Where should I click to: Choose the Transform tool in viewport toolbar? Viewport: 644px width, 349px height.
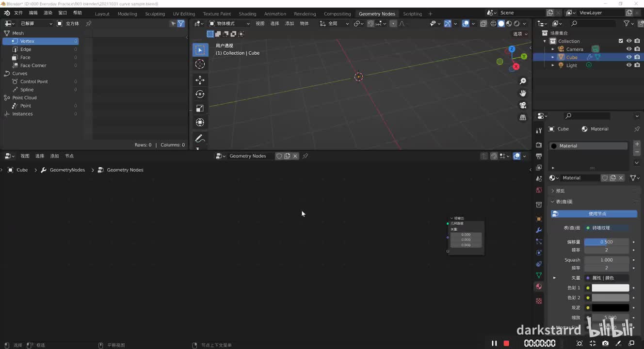click(x=200, y=122)
